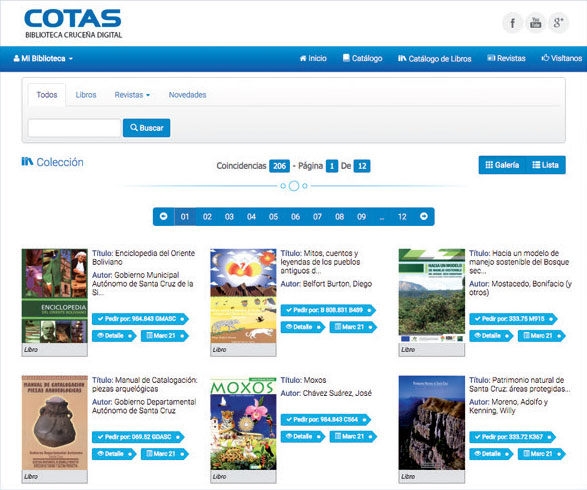Open Catálogo in the navigation bar

coord(362,58)
